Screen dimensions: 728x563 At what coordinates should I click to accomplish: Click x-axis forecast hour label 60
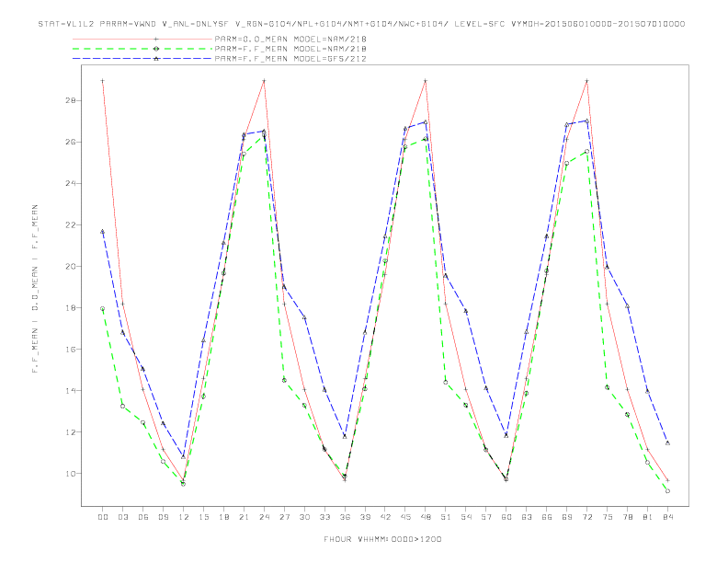[506, 517]
